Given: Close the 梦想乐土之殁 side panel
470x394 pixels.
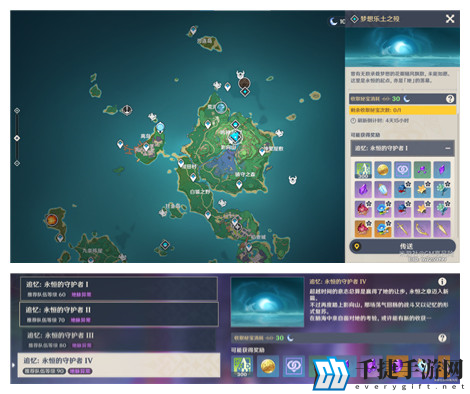Looking at the screenshot, I should (x=450, y=19).
